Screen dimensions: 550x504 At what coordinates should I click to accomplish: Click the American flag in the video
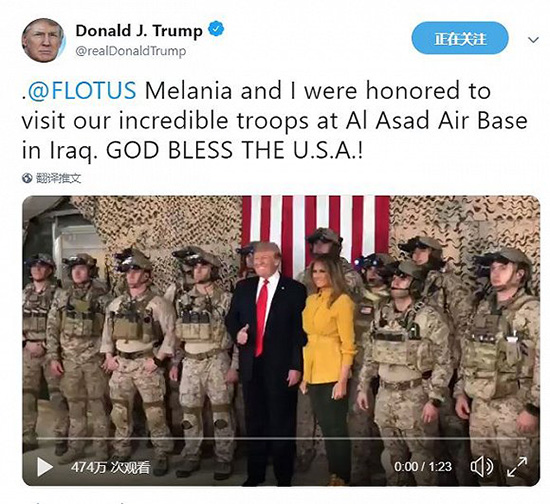(316, 228)
